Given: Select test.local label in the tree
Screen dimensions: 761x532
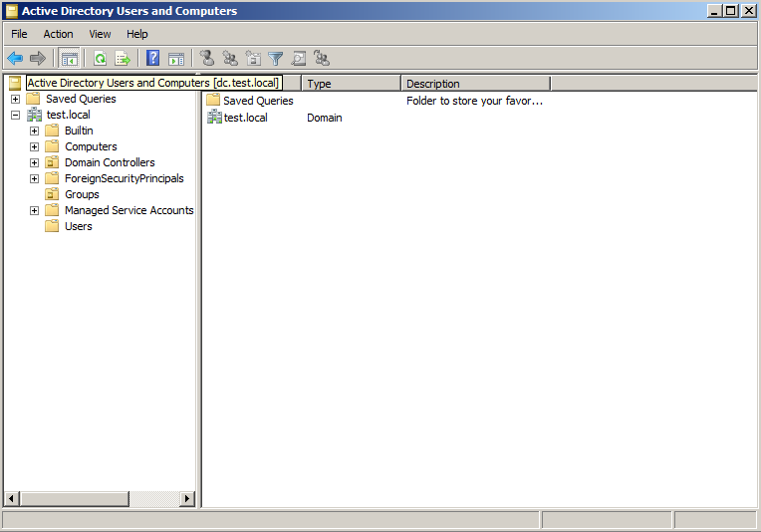Looking at the screenshot, I should (68, 115).
